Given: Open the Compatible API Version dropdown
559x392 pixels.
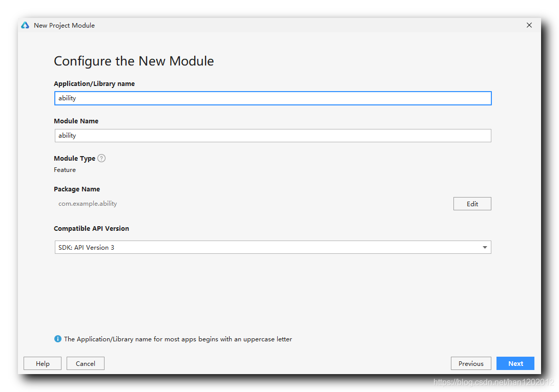Looking at the screenshot, I should (484, 248).
